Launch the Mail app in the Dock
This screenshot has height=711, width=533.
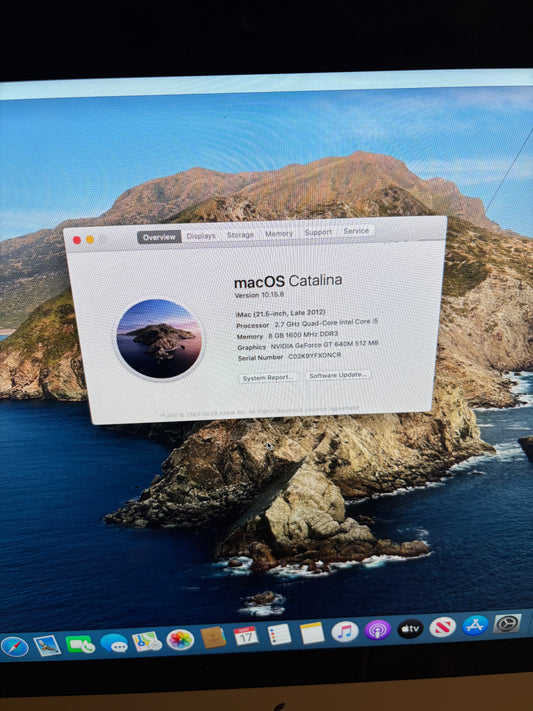click(x=48, y=645)
